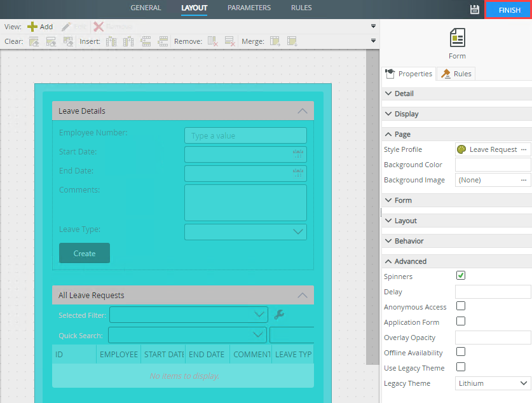Enable the Anonymous Access checkbox
This screenshot has width=532, height=403.
click(461, 306)
